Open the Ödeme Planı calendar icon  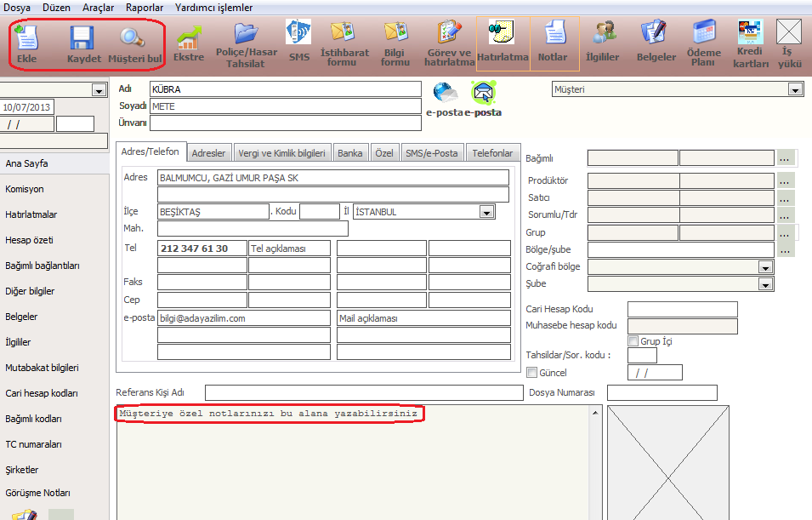(703, 33)
